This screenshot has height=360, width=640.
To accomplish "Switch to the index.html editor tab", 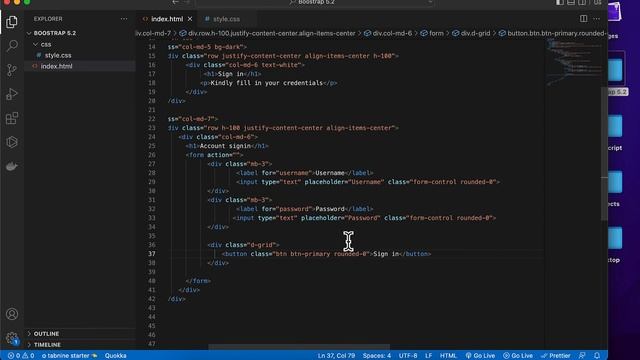I will (x=167, y=19).
